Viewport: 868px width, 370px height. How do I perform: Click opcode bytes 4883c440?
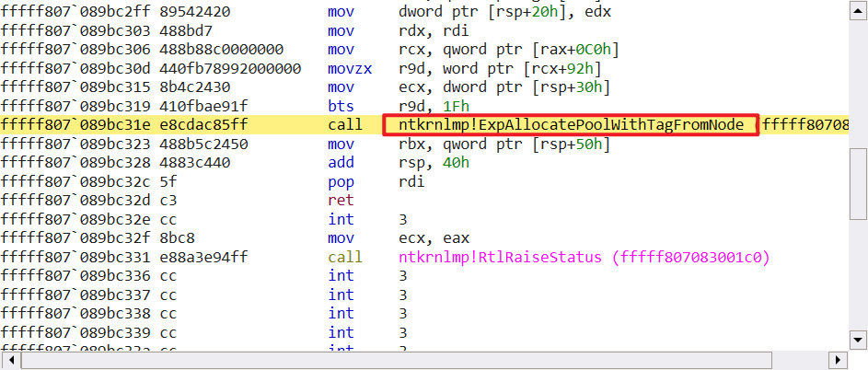[195, 163]
